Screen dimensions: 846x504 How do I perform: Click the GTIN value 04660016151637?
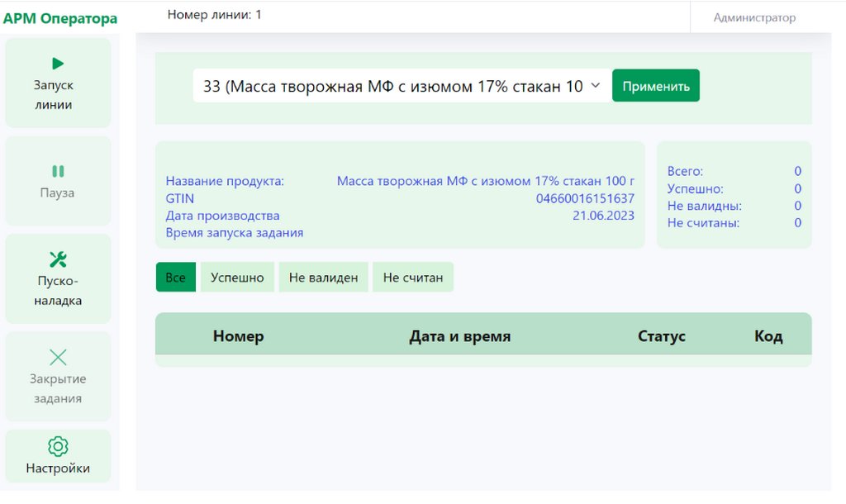pyautogui.click(x=585, y=198)
